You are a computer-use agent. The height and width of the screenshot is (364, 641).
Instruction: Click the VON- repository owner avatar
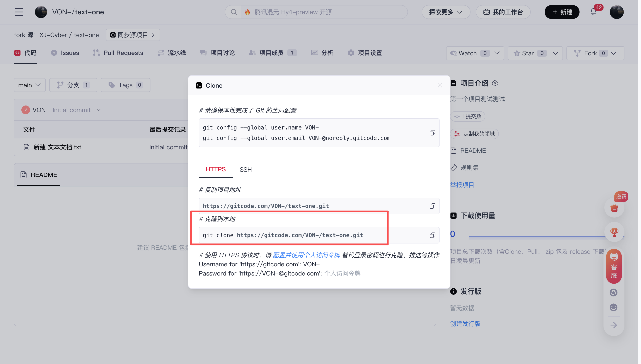pyautogui.click(x=41, y=12)
